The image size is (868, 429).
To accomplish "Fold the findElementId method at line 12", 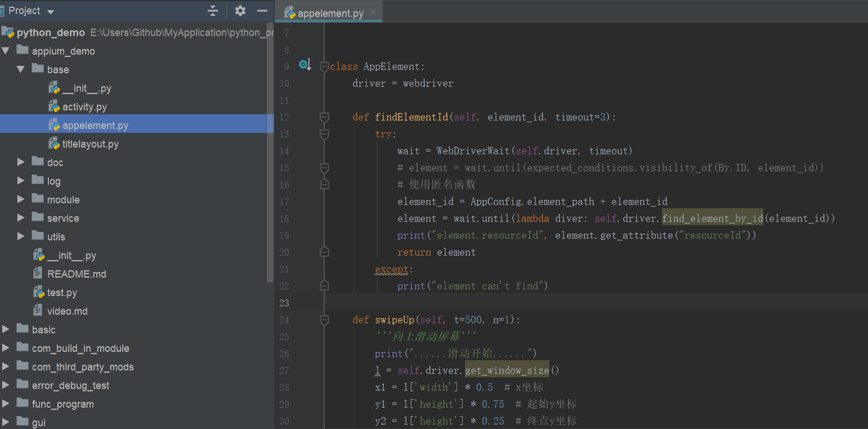I will (324, 117).
